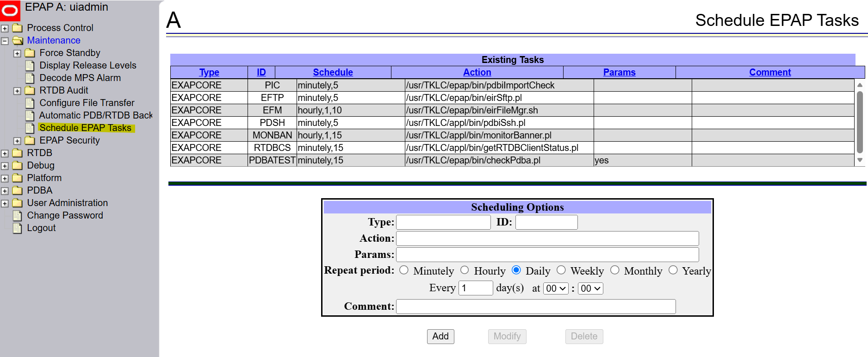Click the Delete button

(x=584, y=336)
